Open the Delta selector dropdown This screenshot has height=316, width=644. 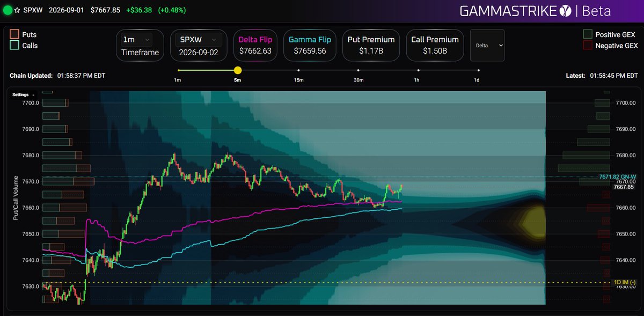pos(487,46)
